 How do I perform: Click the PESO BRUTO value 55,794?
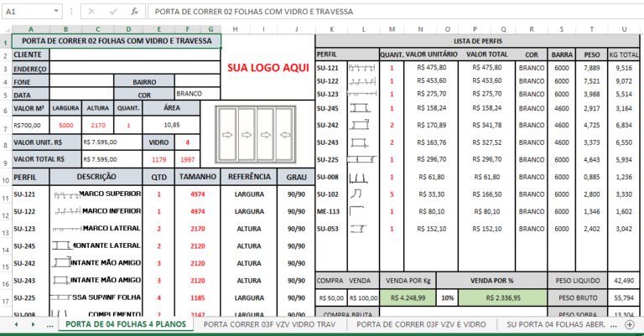tap(624, 297)
